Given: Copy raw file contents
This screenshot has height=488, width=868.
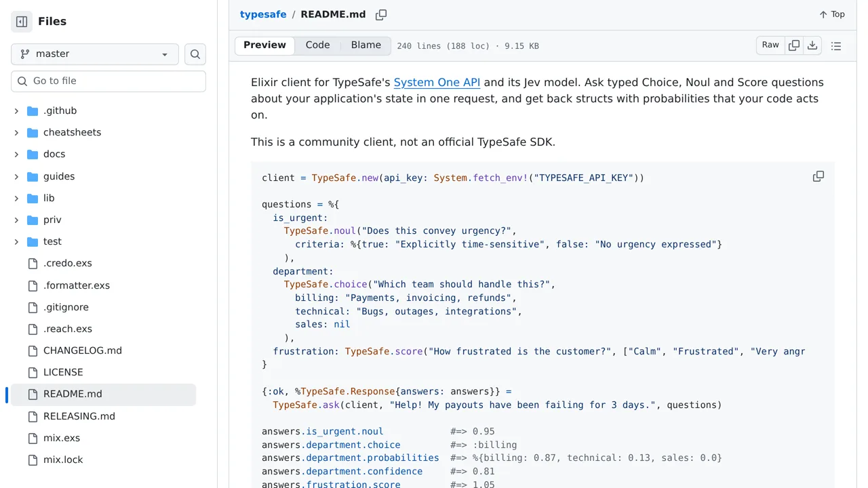Looking at the screenshot, I should [794, 45].
